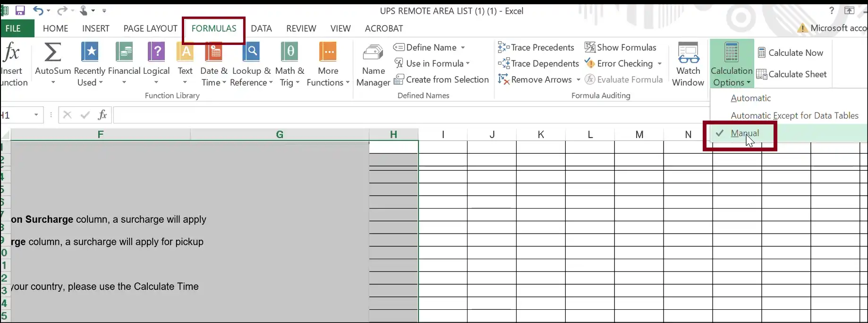Open the Financial functions icon

click(124, 52)
